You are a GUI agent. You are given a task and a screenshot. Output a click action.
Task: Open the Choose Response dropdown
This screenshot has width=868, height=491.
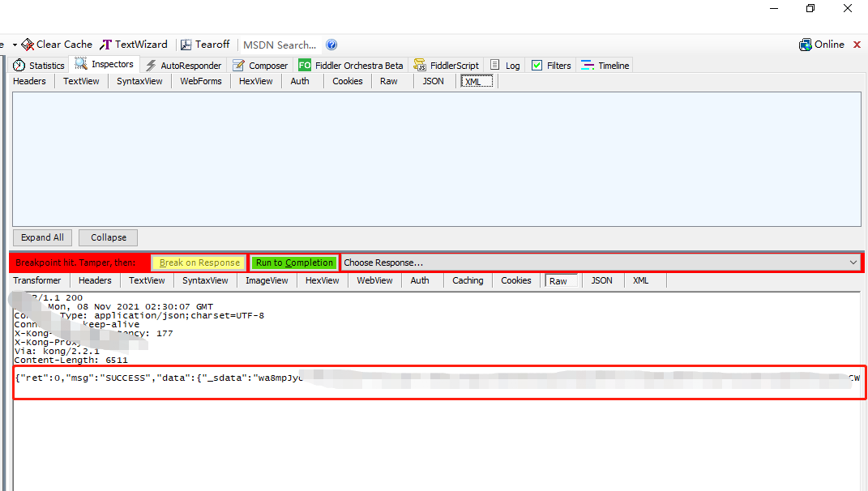point(601,263)
